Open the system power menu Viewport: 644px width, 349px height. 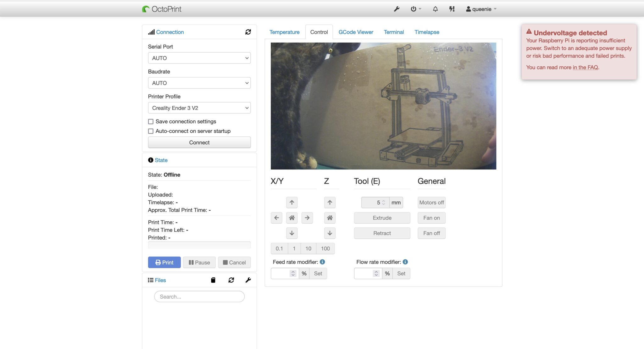pos(415,9)
